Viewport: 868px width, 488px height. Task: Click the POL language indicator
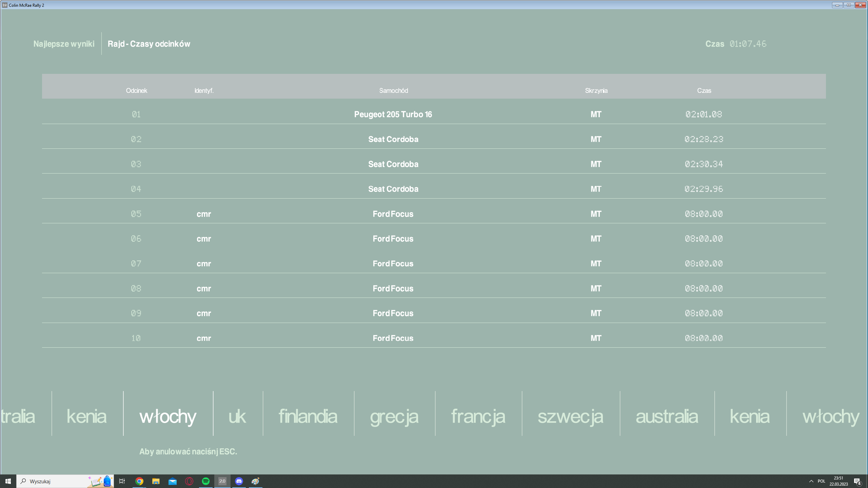pyautogui.click(x=821, y=481)
